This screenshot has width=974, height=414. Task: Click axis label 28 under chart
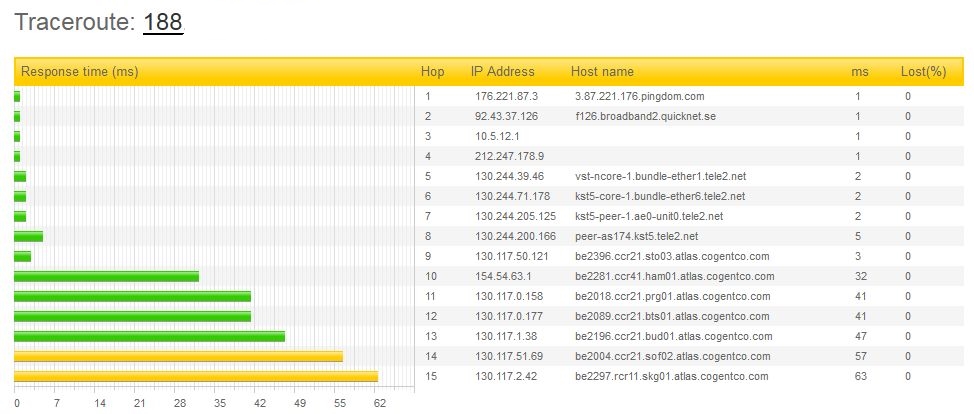181,403
